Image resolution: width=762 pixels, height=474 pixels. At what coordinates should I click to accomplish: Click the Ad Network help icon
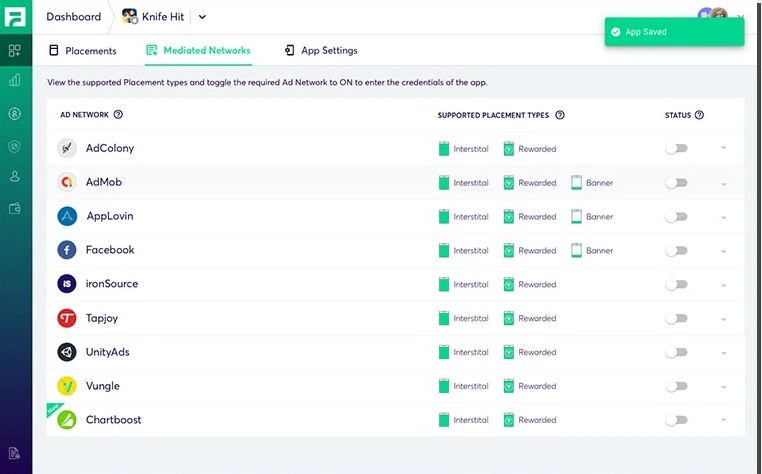point(118,114)
